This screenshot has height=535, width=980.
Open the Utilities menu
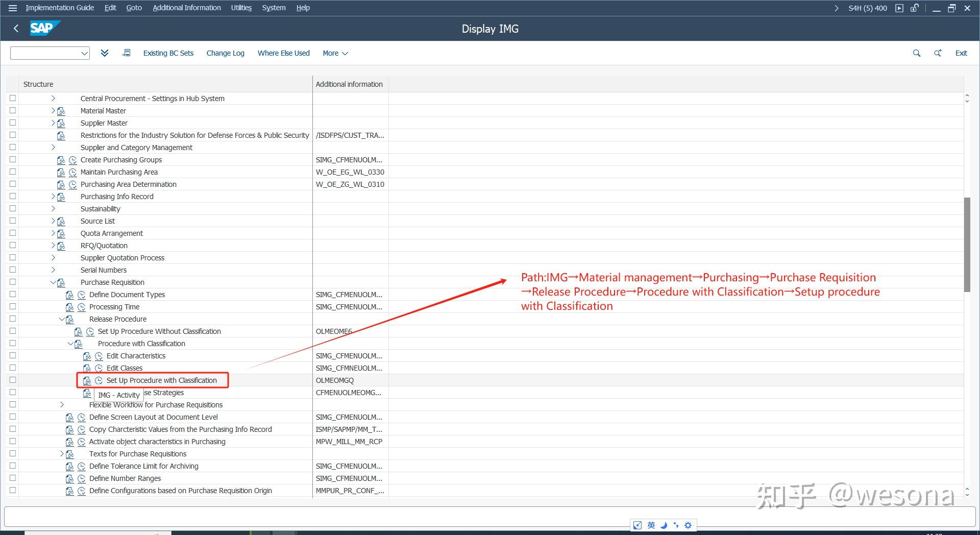pos(241,8)
